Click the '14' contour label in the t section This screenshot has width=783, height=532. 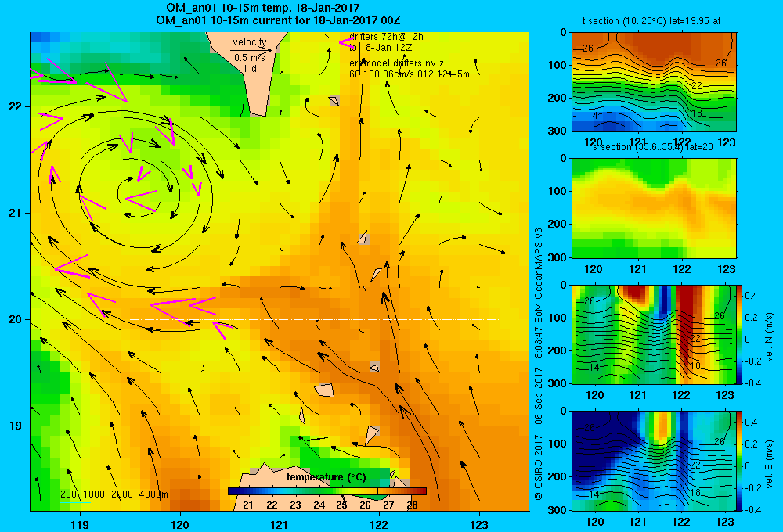click(592, 116)
